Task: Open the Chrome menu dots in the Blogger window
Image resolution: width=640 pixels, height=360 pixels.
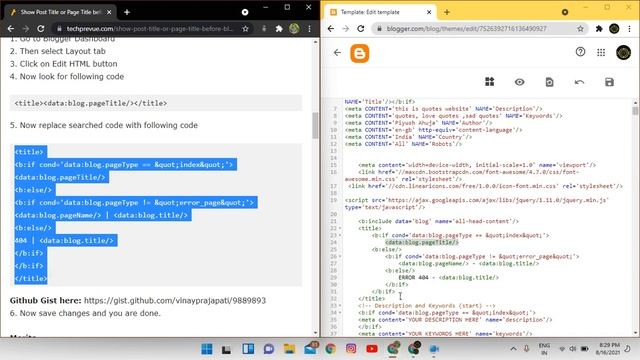Action: (629, 29)
